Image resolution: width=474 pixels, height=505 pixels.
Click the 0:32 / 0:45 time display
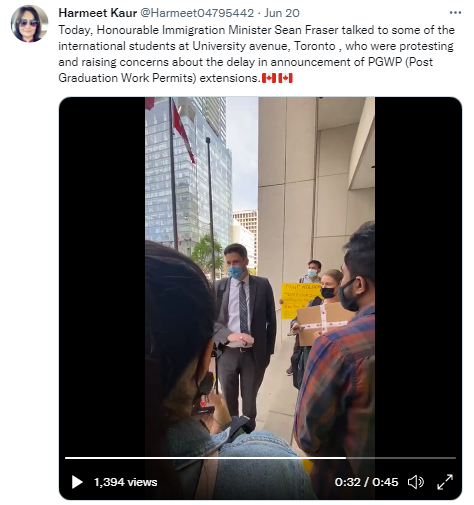366,482
